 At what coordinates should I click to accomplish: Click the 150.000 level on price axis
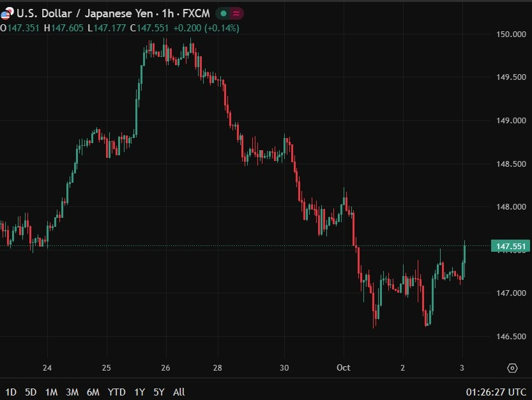[511, 35]
